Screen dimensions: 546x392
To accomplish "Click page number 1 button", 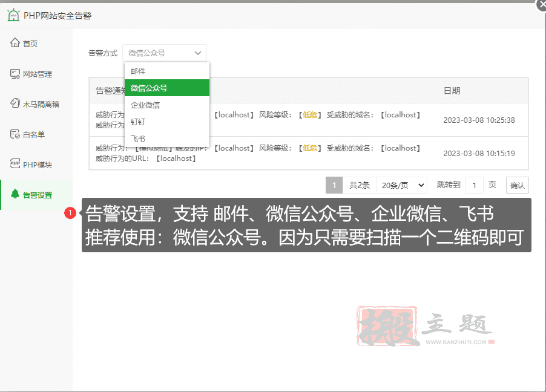I will click(x=334, y=185).
